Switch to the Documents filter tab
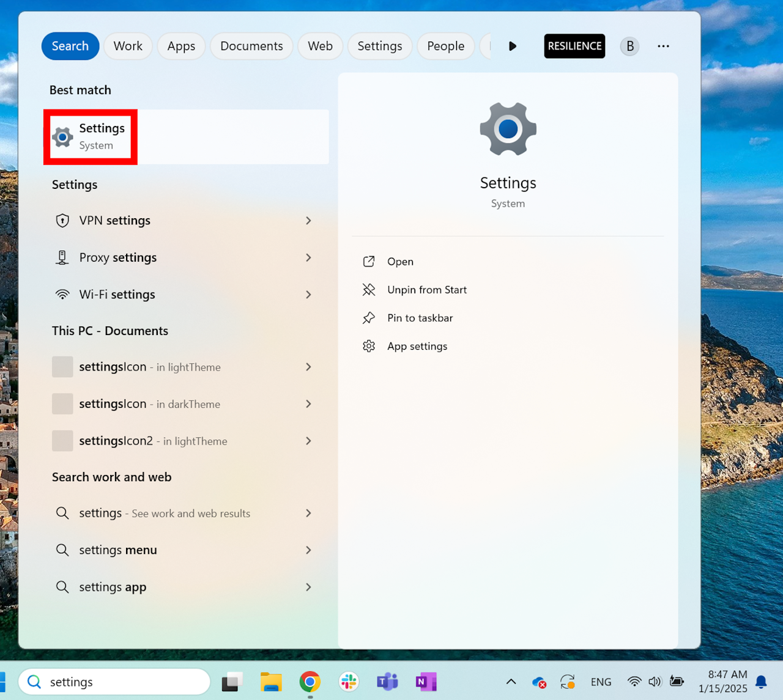783x700 pixels. (251, 46)
